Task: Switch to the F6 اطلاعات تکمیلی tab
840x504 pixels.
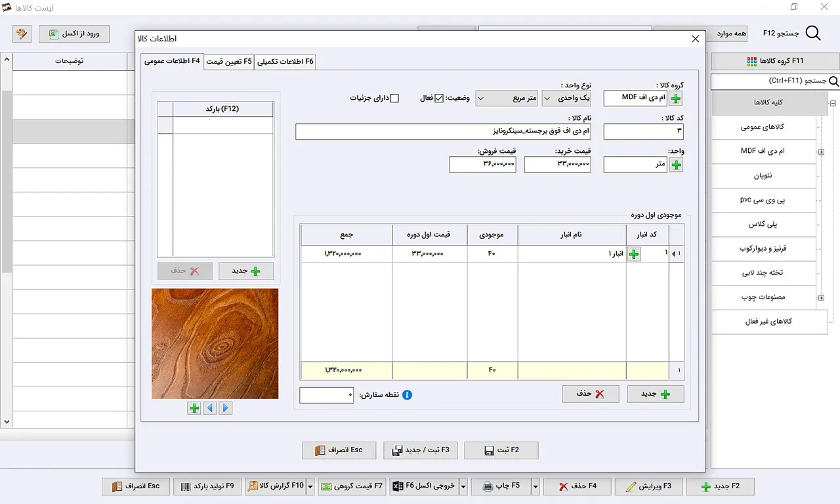Action: pyautogui.click(x=285, y=62)
